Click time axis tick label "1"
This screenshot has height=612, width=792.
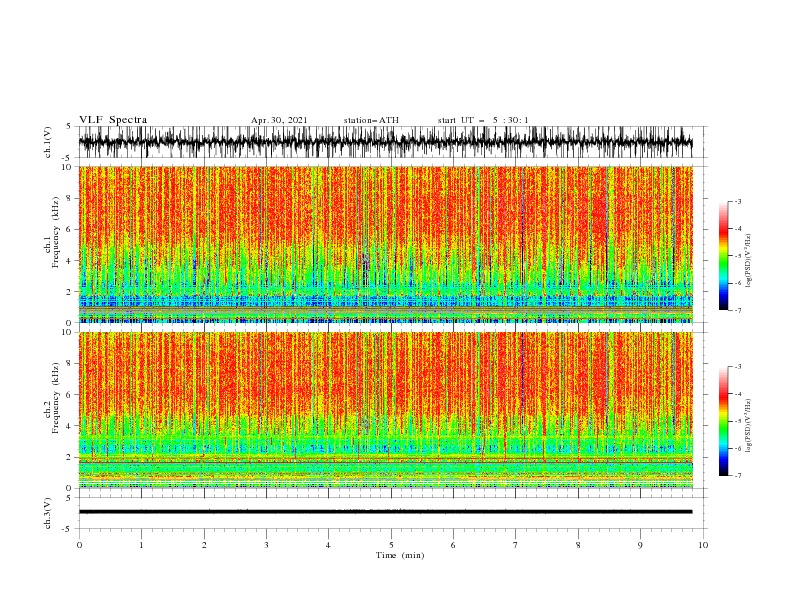(141, 545)
